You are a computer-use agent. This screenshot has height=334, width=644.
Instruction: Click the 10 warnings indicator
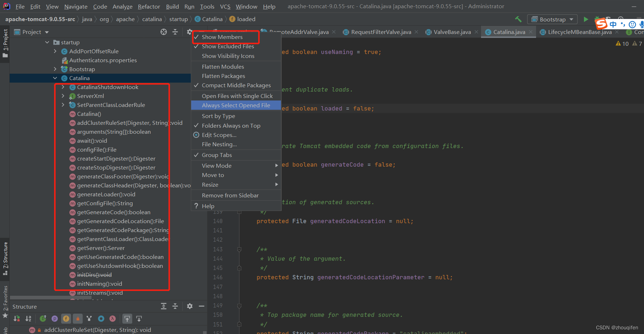[x=622, y=44]
